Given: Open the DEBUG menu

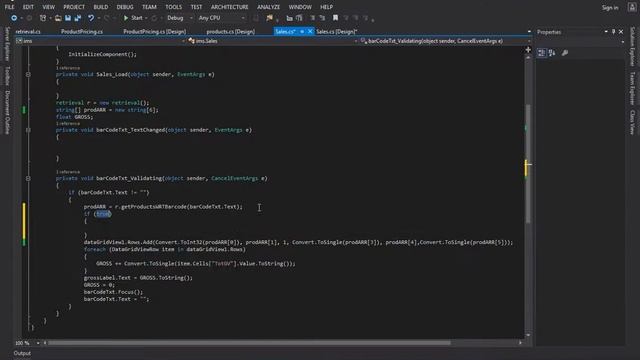Looking at the screenshot, I should (x=125, y=7).
